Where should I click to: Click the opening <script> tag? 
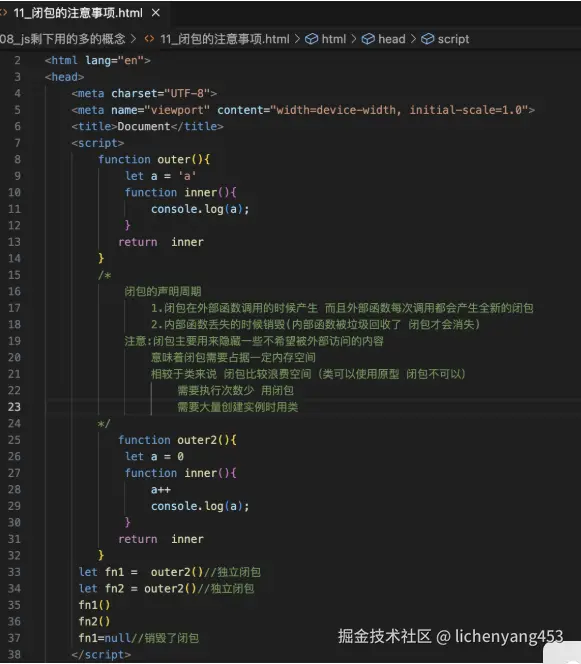pyautogui.click(x=98, y=143)
